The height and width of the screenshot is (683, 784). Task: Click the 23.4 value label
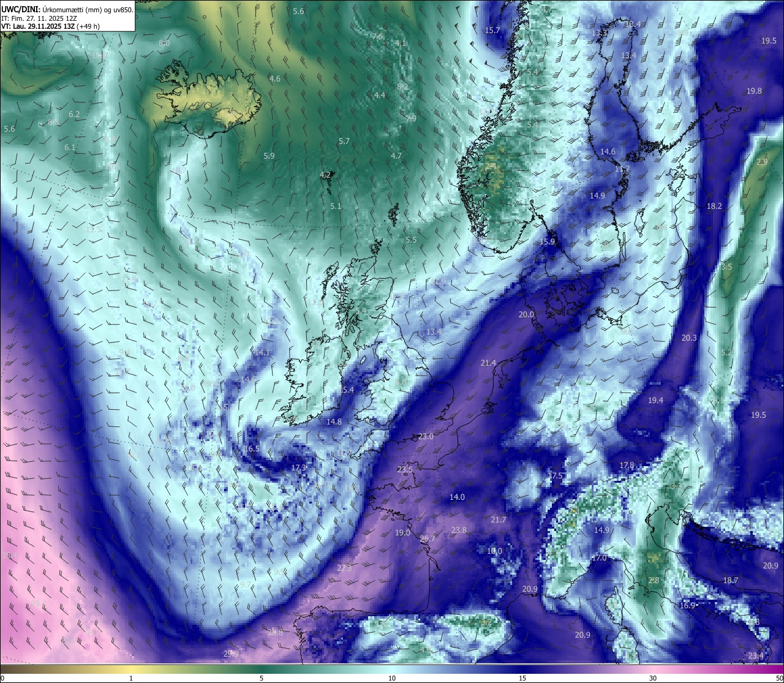[x=756, y=656]
